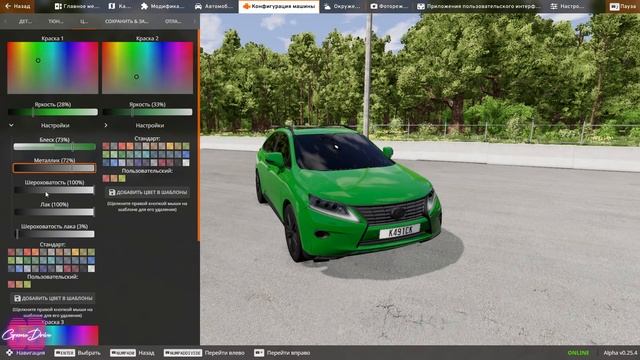Click the left scroll arrow of the sub-tabs
This screenshot has height=360, width=640.
click(x=5, y=21)
